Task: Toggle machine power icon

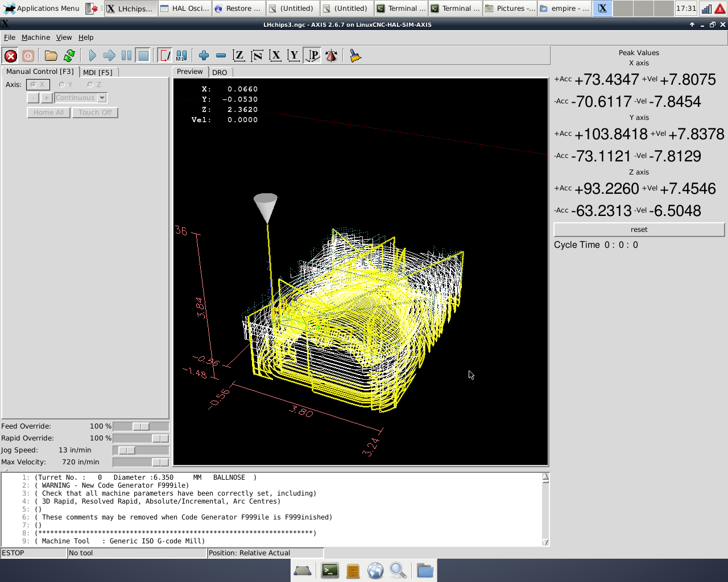Action: (x=28, y=56)
